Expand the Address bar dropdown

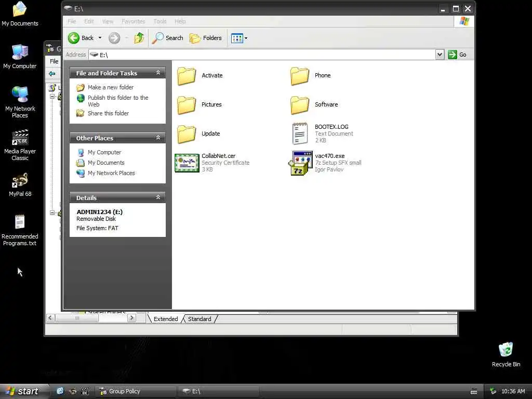(440, 55)
